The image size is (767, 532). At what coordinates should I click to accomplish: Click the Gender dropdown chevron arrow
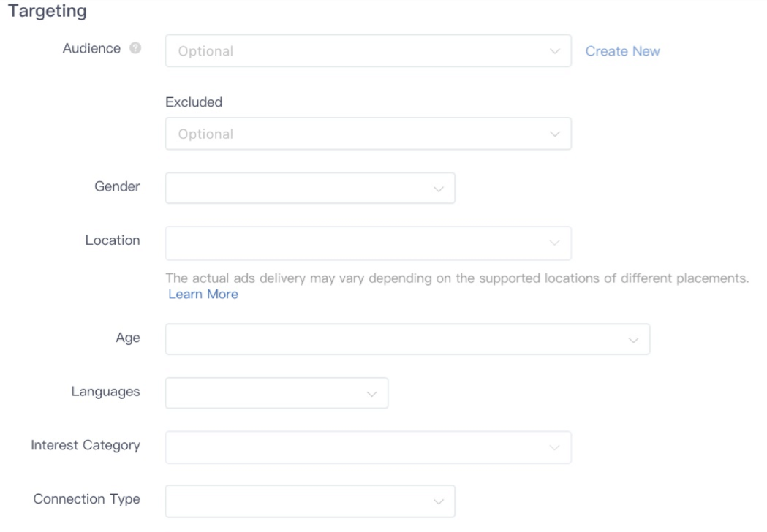click(439, 189)
